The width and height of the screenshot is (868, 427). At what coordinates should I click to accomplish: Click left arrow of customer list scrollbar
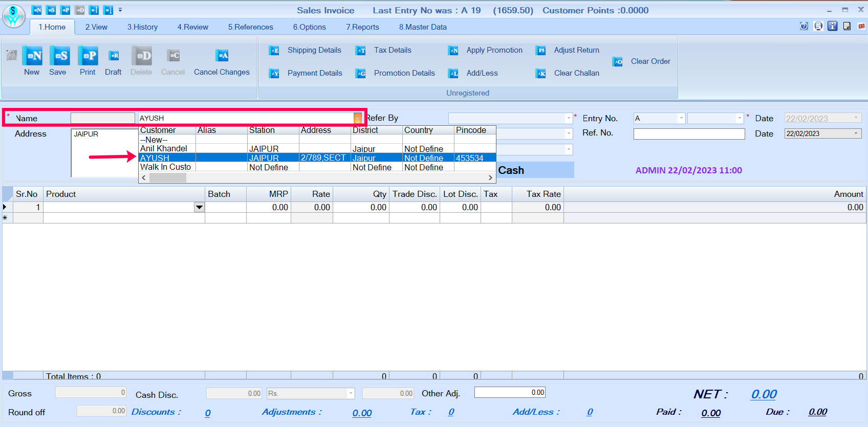pyautogui.click(x=144, y=178)
